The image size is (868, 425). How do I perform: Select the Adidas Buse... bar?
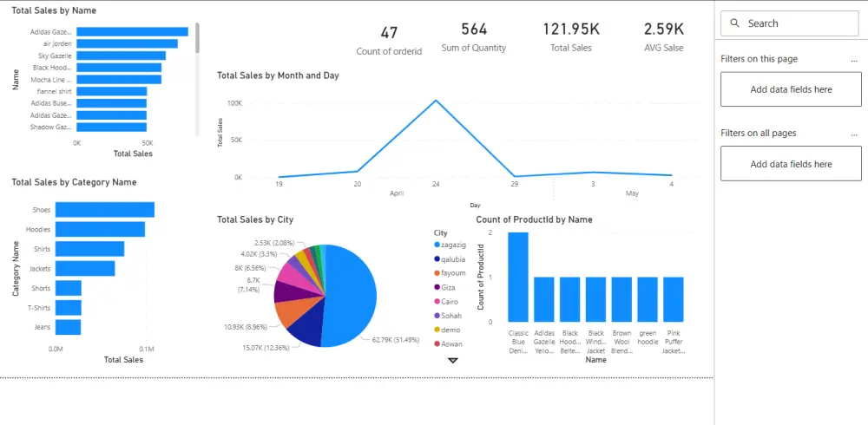[x=111, y=103]
